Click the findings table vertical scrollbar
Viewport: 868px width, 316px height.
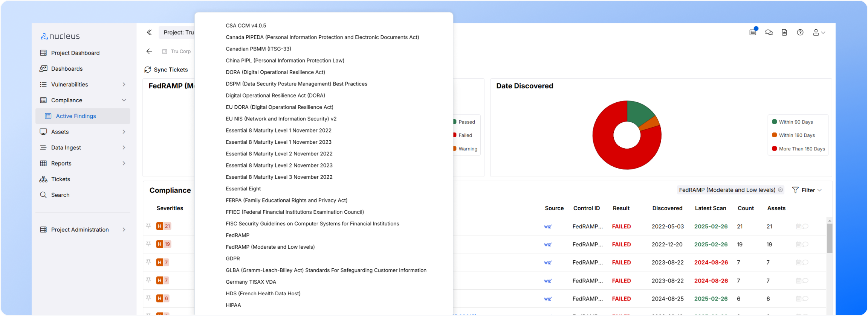tap(830, 238)
